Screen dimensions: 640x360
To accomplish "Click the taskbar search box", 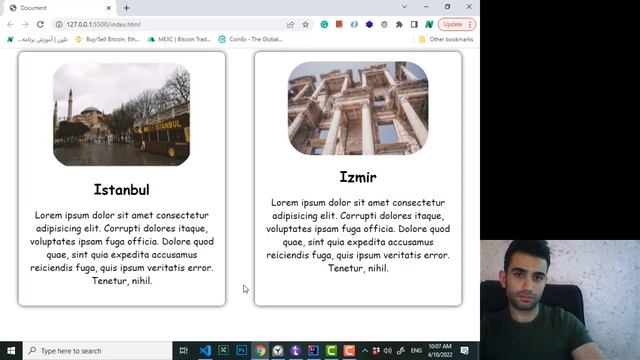I will point(98,351).
